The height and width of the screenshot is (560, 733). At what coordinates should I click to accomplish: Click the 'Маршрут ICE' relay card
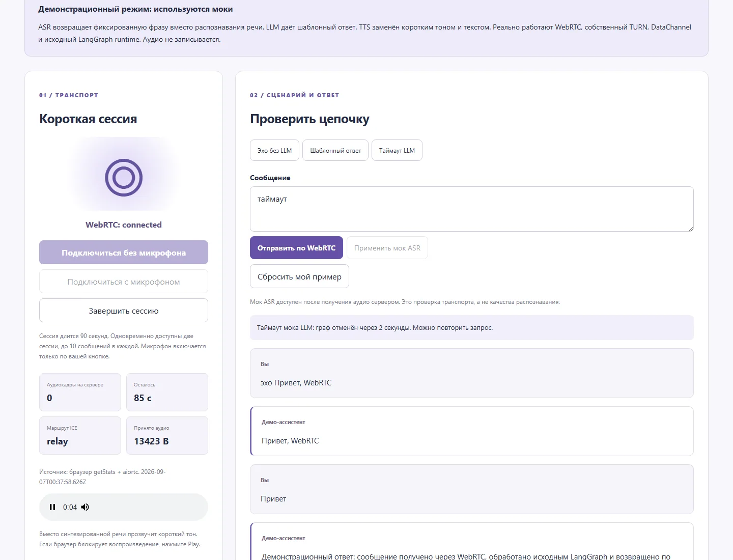80,435
